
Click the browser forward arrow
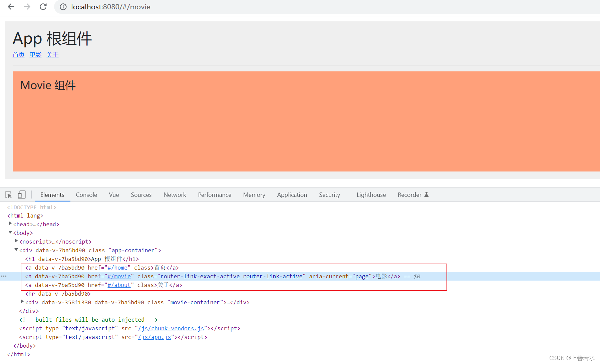27,7
